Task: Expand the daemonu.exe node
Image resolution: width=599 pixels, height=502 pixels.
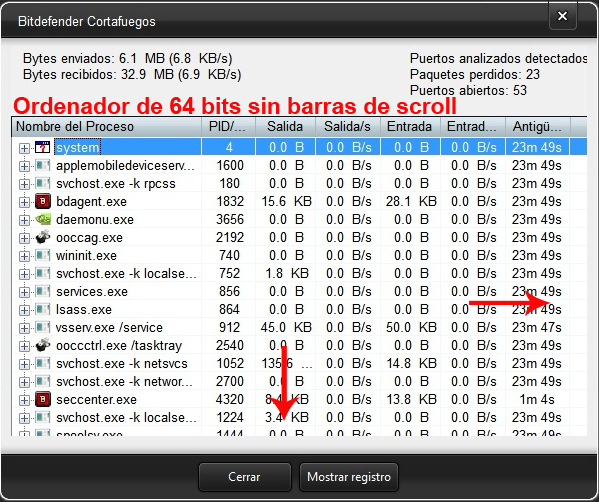Action: [24, 220]
